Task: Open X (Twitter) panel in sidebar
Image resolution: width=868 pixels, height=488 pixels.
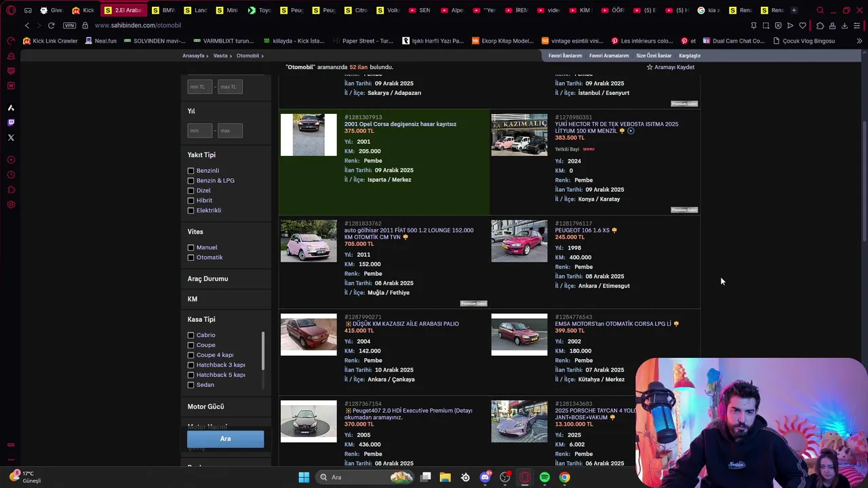Action: point(11,138)
